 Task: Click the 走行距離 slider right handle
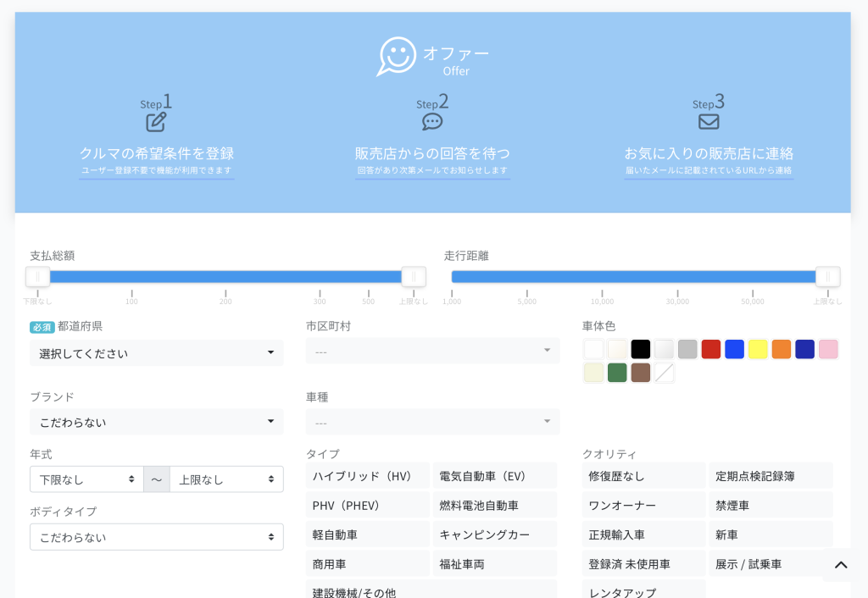click(x=827, y=277)
